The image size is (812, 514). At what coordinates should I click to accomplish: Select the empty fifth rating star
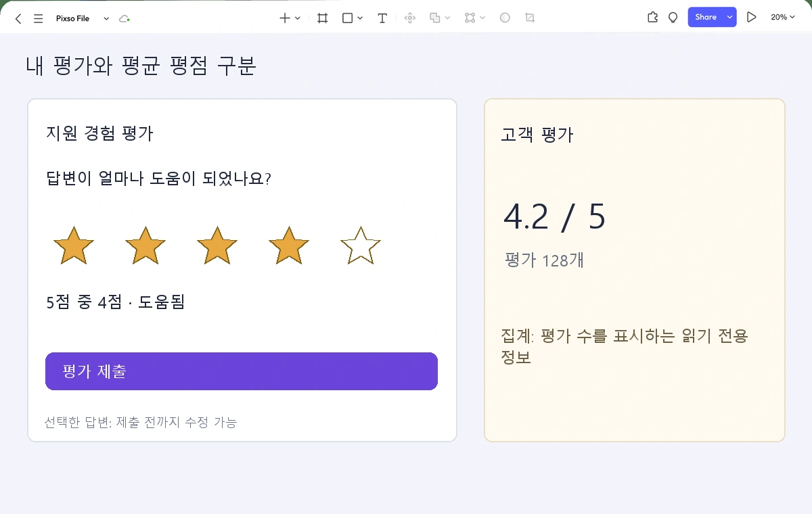(x=361, y=246)
